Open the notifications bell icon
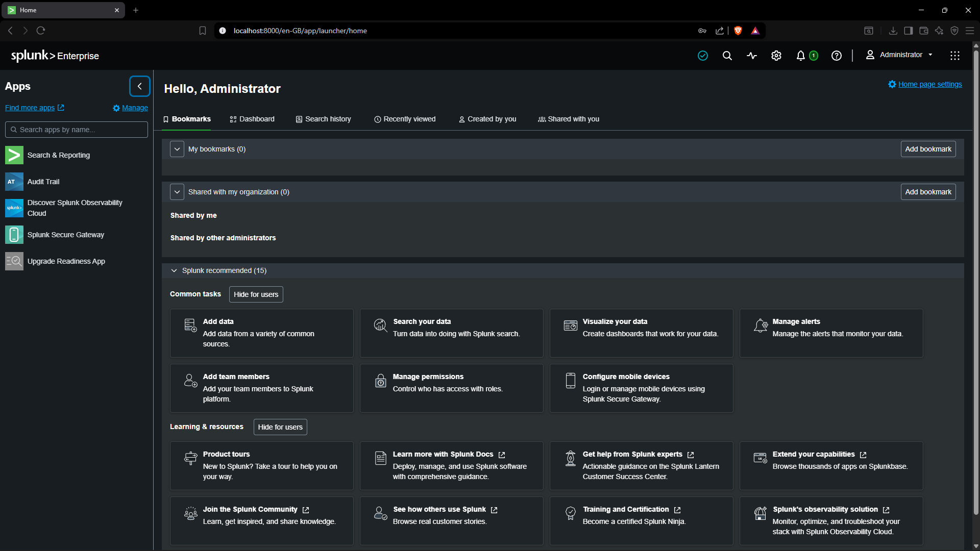This screenshot has height=551, width=980. point(801,56)
